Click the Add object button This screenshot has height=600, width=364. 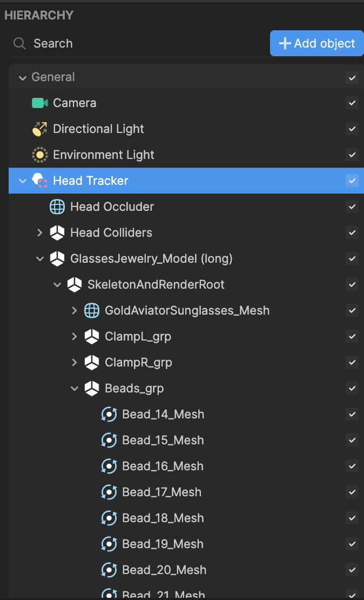316,43
